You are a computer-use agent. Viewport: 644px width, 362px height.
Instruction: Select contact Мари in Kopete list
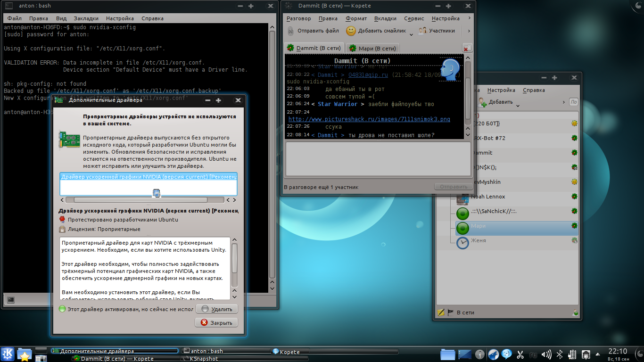click(x=517, y=228)
